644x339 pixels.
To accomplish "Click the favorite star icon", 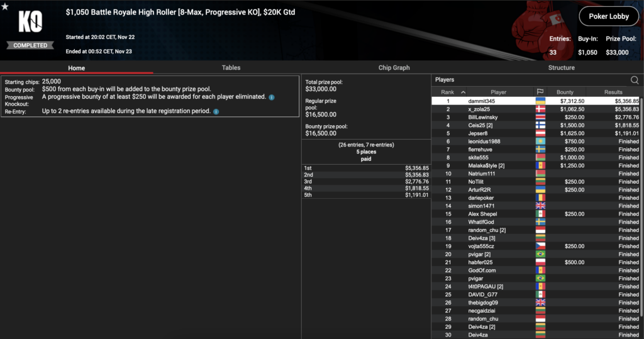I will coord(5,6).
